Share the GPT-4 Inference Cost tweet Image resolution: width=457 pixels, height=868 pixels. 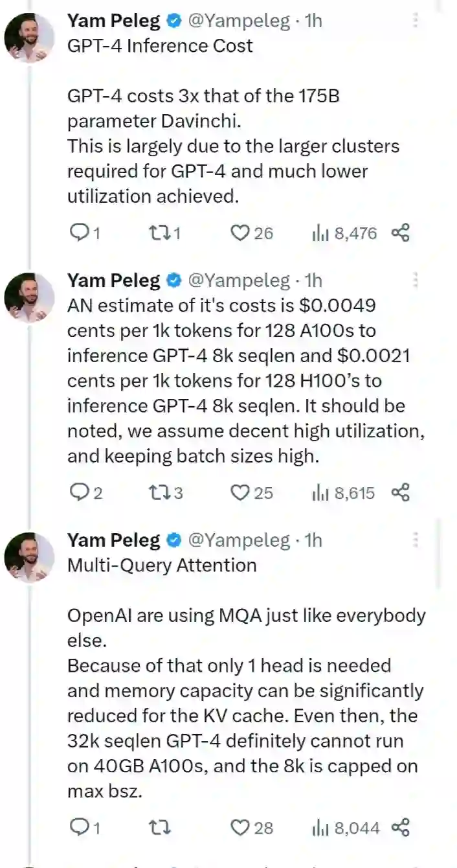pos(401,233)
